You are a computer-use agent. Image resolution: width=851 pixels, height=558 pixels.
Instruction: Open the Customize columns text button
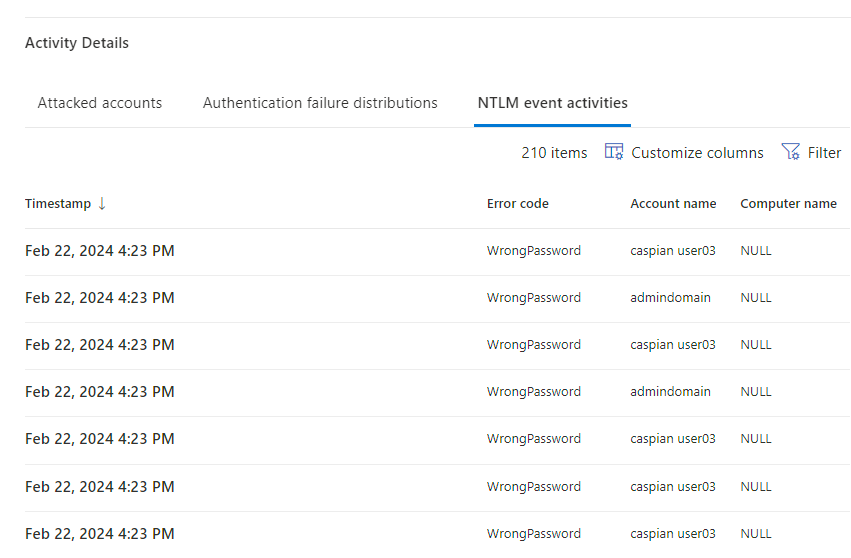pyautogui.click(x=697, y=153)
